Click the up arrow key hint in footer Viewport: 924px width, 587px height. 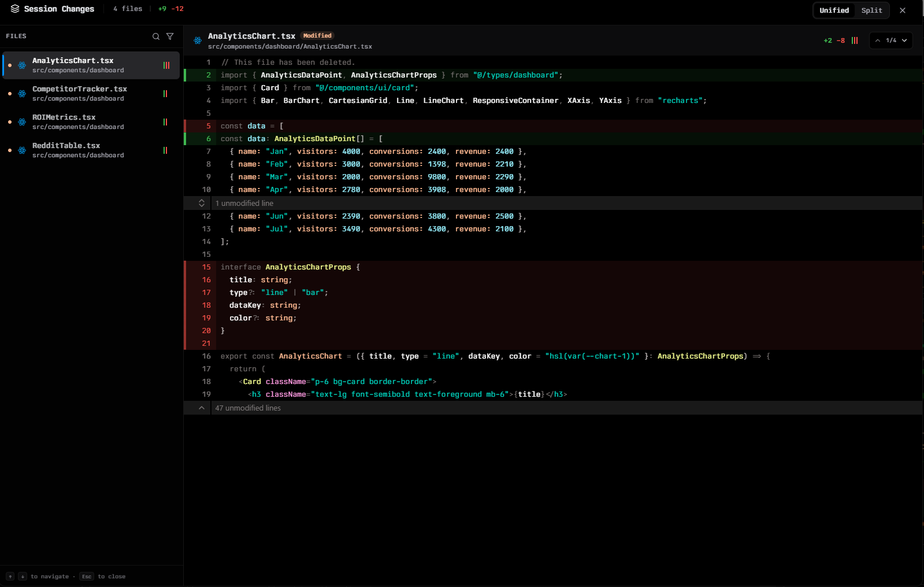[10, 577]
